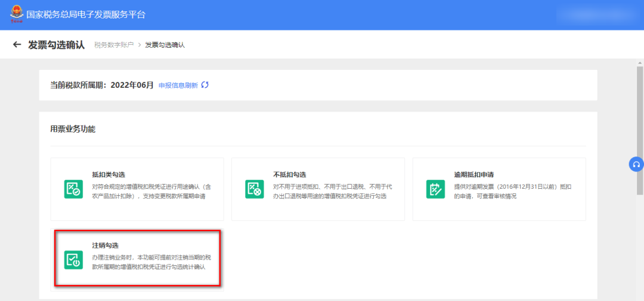The image size is (644, 301).
Task: Click the green 抵扣类勾选 icon
Action: [x=73, y=189]
